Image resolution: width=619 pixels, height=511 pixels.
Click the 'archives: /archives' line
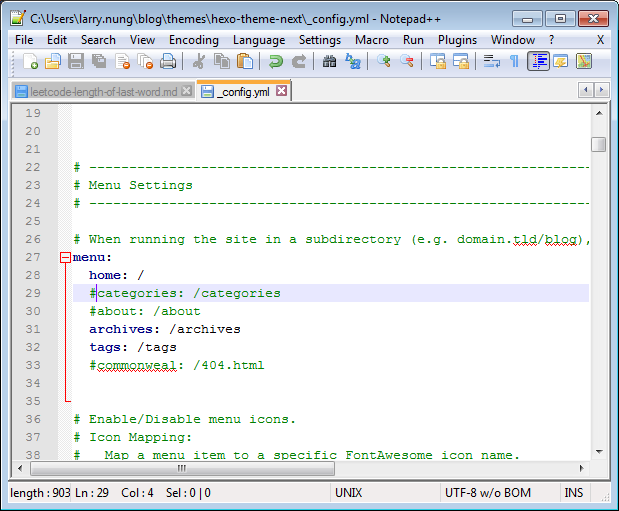click(x=165, y=329)
